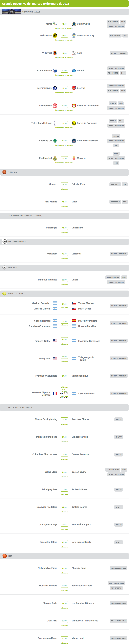Select FOX SPORTS channel for Bodø/Glimt match
Screen dimensions: 129x644
115,36
